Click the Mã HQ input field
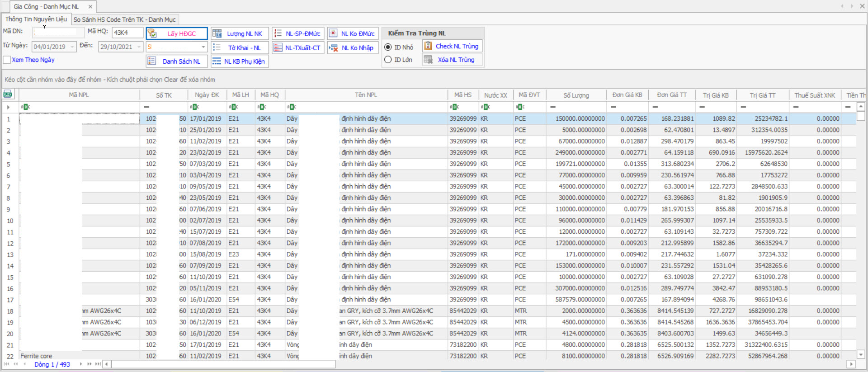The width and height of the screenshot is (868, 372). [x=127, y=33]
